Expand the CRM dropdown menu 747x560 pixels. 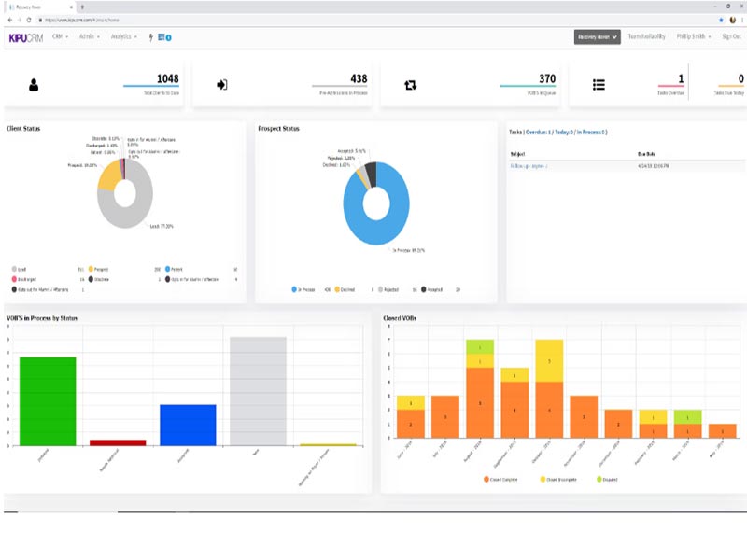tap(60, 36)
